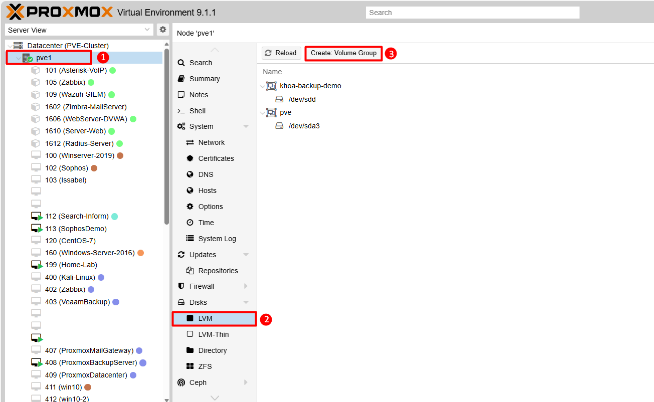Open the LVM-Thin menu item
The image size is (654, 402).
213,335
